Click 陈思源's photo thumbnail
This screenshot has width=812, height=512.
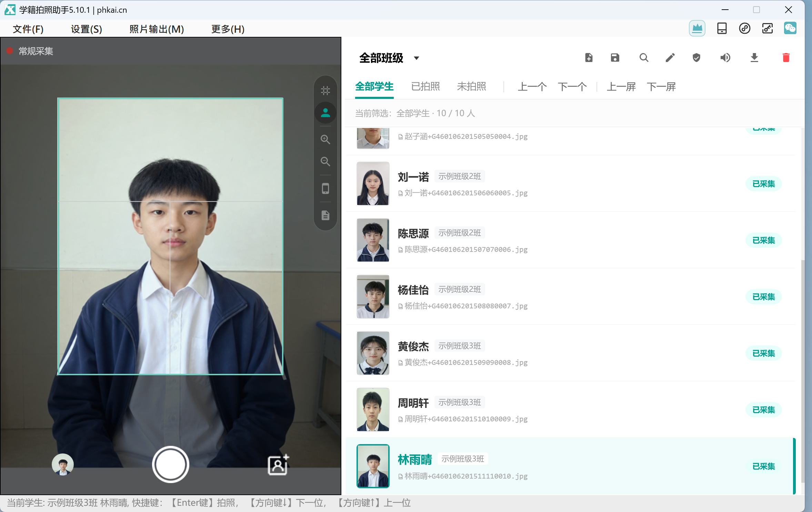coord(373,240)
